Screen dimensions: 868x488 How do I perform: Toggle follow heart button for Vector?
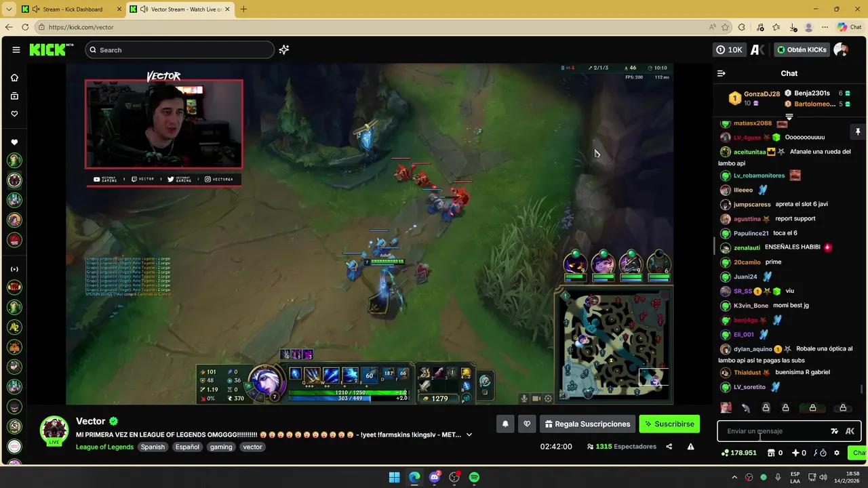(x=527, y=424)
